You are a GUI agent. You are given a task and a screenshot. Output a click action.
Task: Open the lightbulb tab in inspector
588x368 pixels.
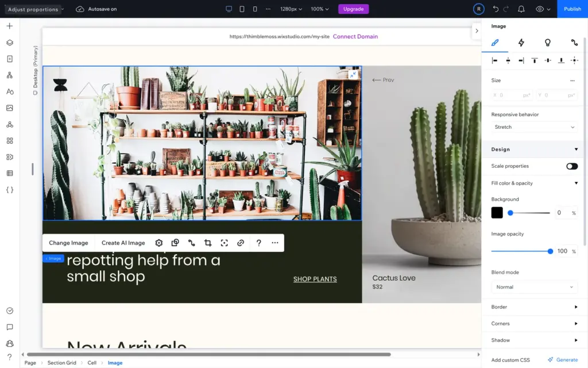click(548, 43)
